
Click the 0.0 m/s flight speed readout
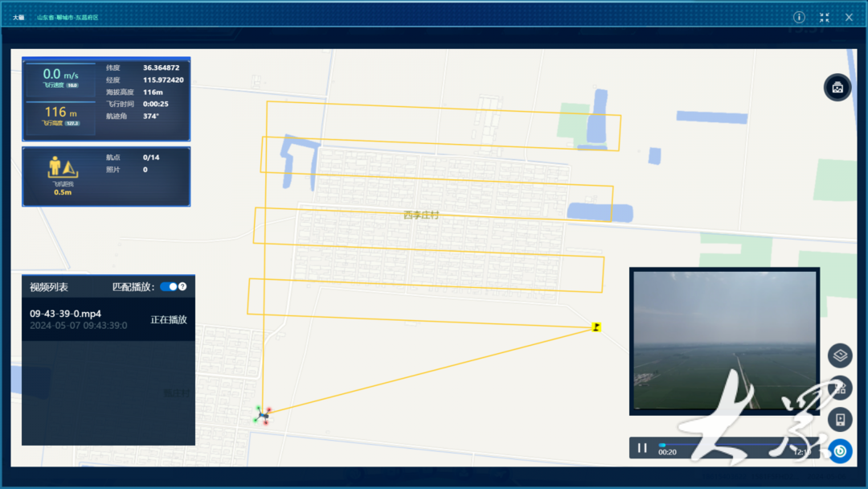[x=60, y=74]
